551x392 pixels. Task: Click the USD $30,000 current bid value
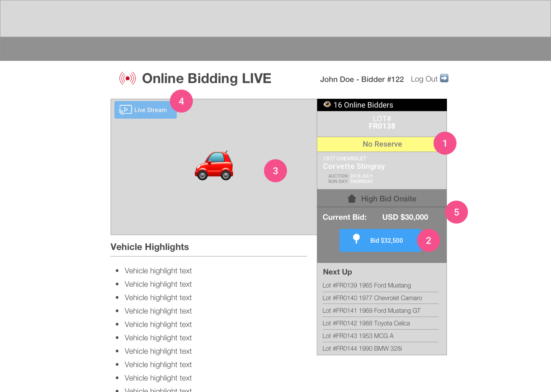405,217
